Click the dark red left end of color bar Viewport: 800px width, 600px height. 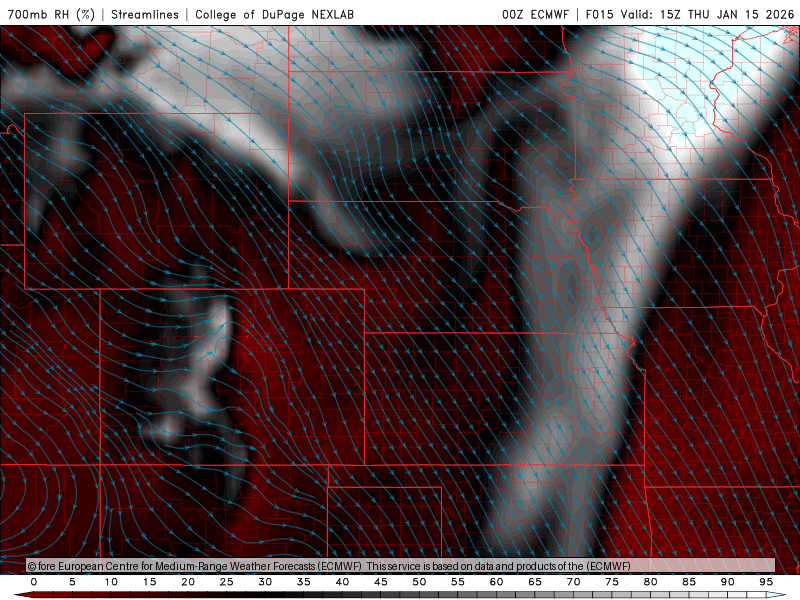pos(23,595)
